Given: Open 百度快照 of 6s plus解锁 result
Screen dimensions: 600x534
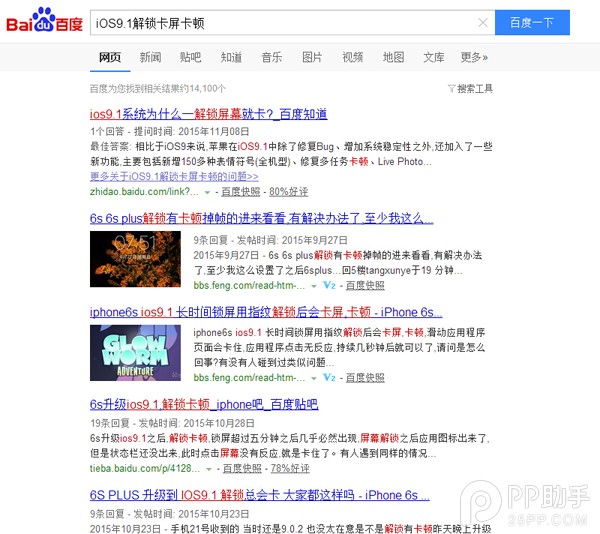Looking at the screenshot, I should pyautogui.click(x=365, y=285).
